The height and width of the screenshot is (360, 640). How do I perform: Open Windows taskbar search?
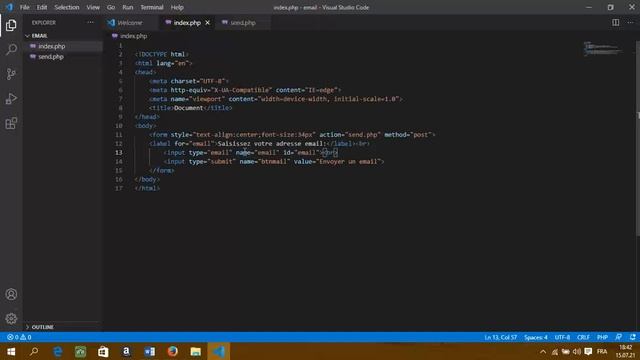coord(34,351)
